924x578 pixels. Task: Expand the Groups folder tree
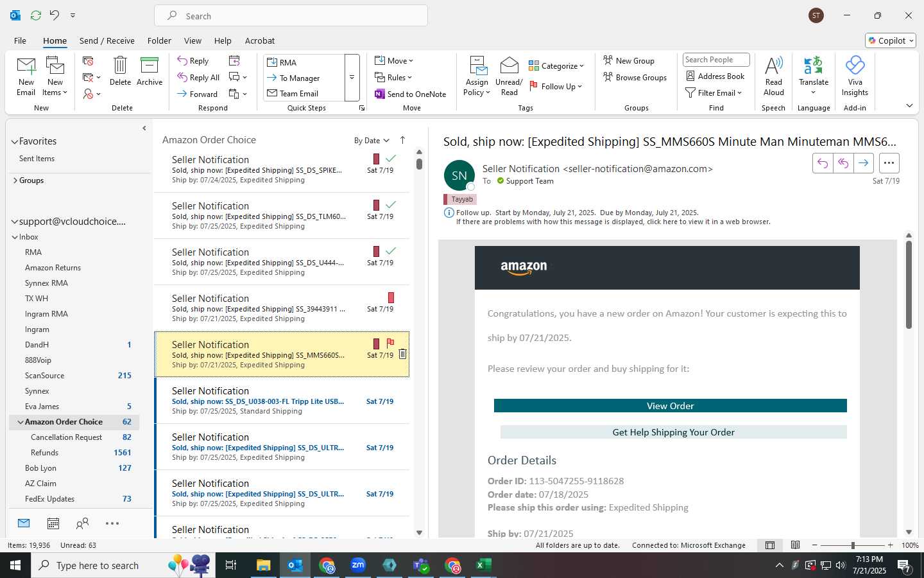(15, 180)
